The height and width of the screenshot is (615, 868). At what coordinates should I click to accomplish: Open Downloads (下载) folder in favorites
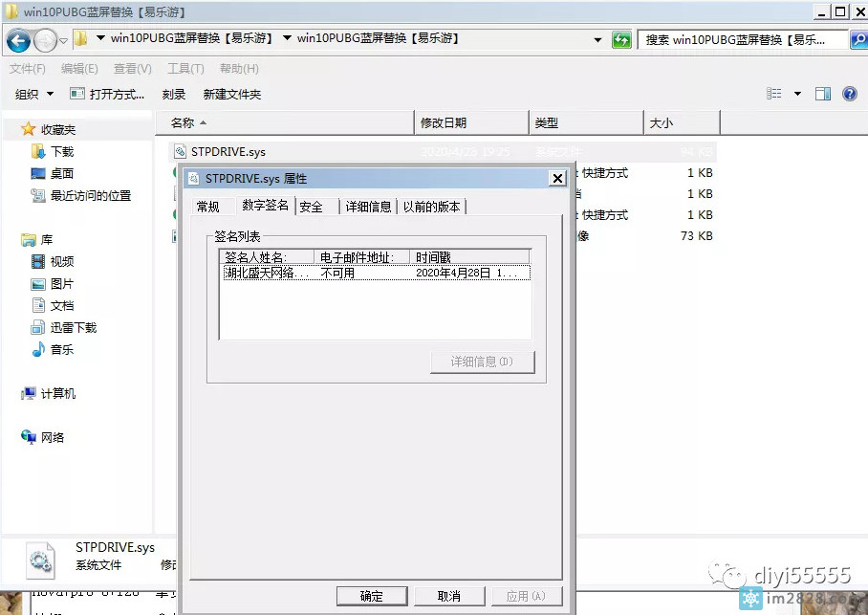61,151
